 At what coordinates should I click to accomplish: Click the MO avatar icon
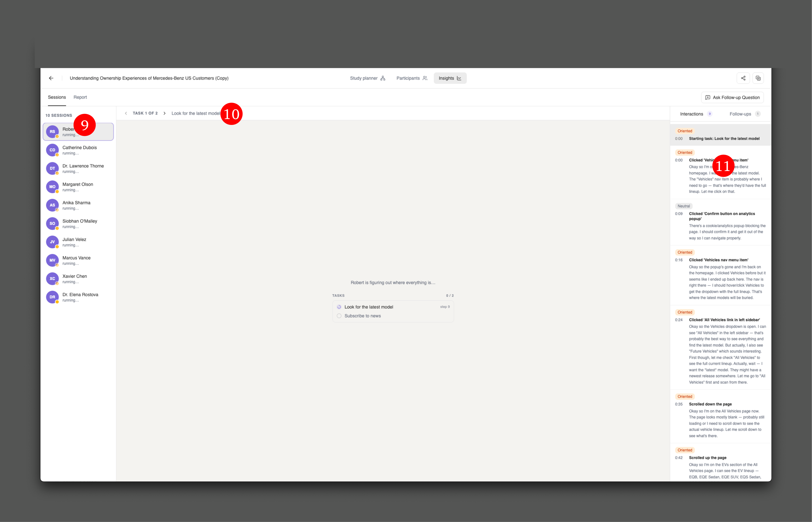click(x=53, y=186)
